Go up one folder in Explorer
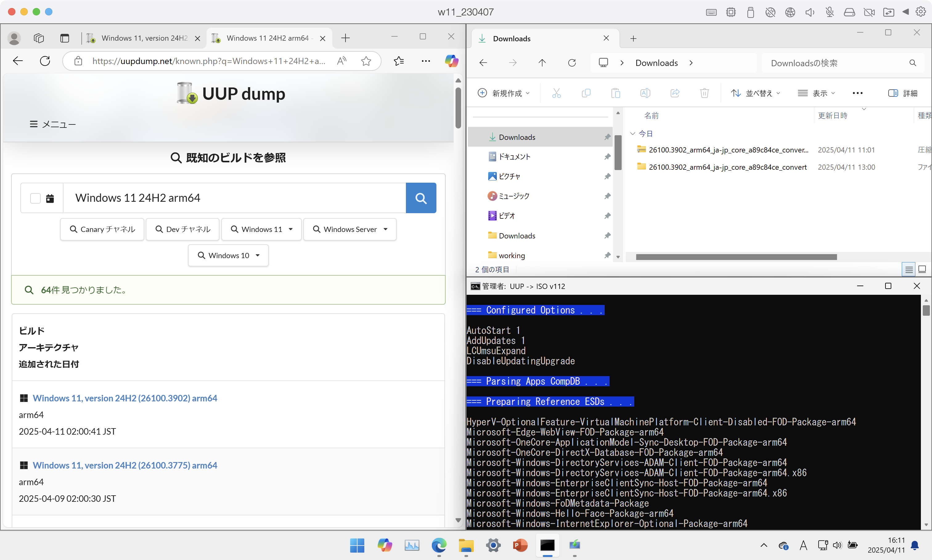 point(542,63)
